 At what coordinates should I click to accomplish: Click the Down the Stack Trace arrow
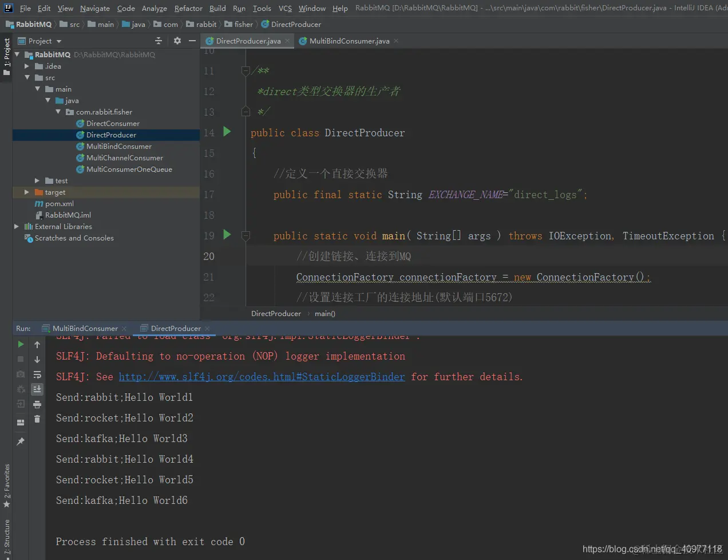point(37,359)
